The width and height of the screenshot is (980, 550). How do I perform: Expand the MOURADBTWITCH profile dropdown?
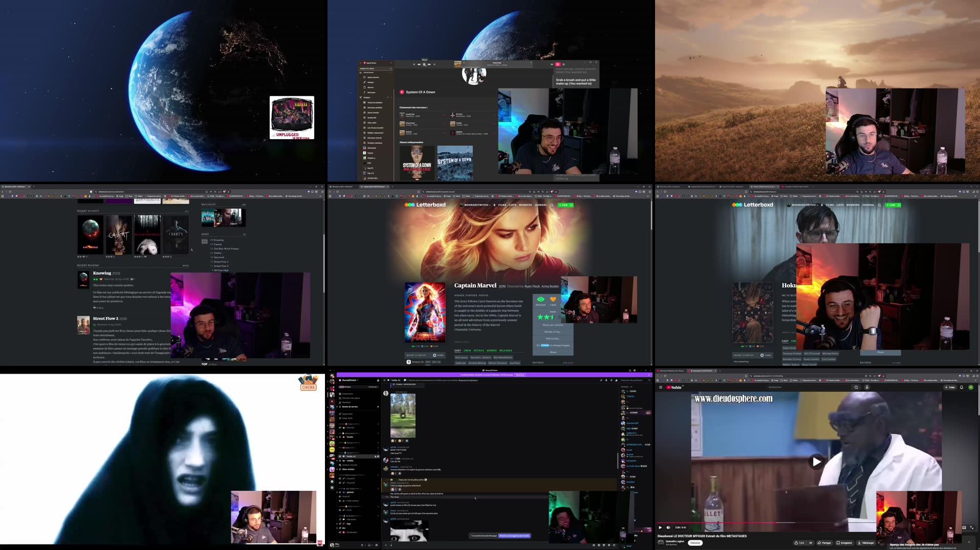[490, 205]
